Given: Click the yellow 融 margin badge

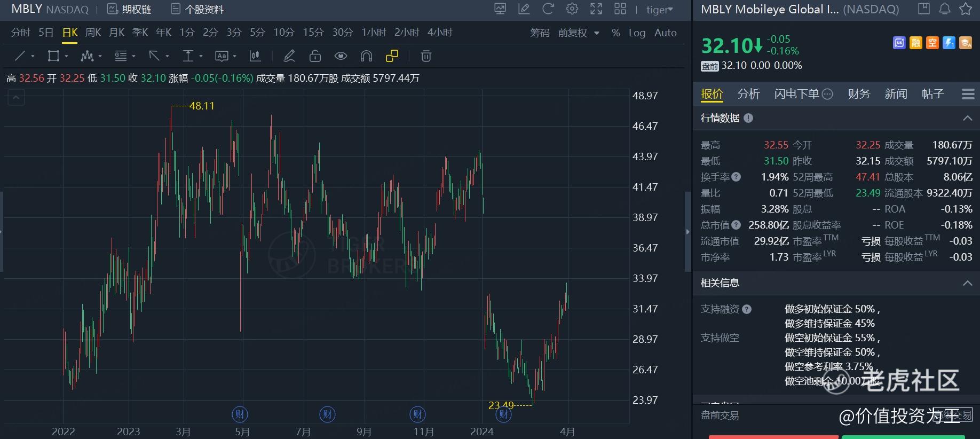Looking at the screenshot, I should pos(916,43).
